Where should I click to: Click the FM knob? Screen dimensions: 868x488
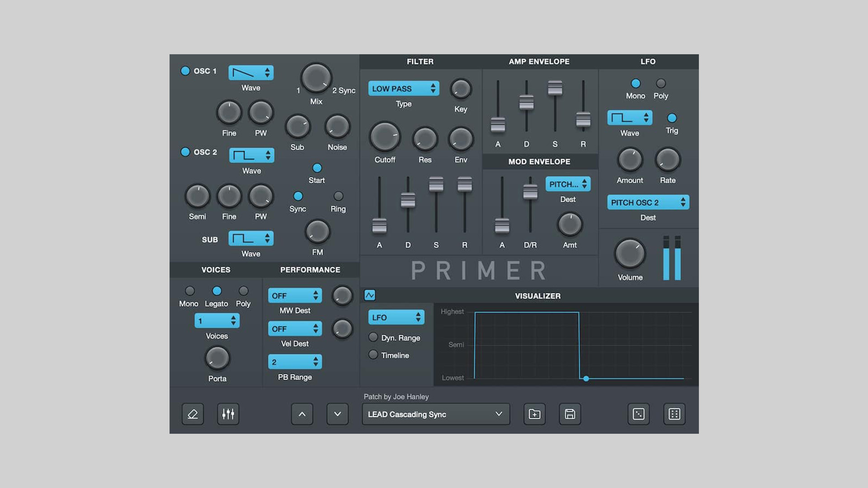pos(318,232)
